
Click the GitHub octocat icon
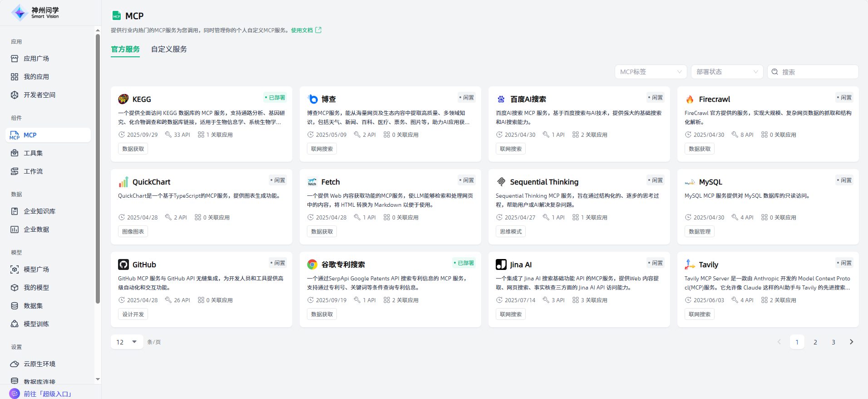coord(123,264)
